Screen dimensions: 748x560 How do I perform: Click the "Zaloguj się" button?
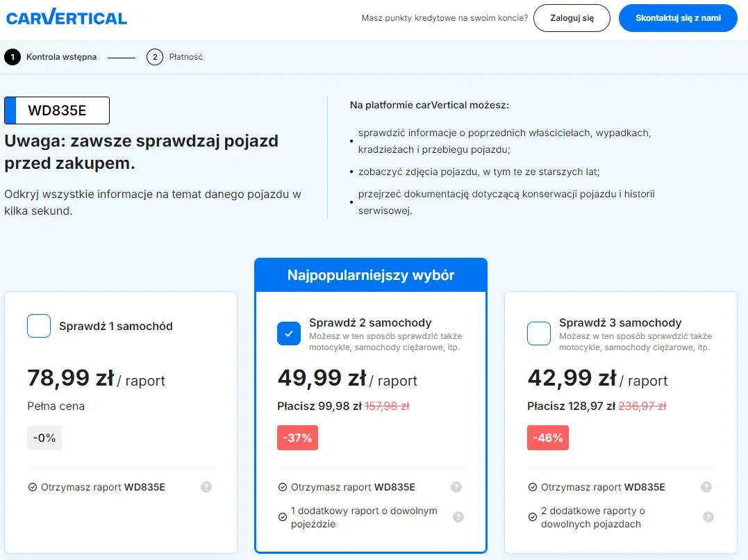pyautogui.click(x=572, y=18)
